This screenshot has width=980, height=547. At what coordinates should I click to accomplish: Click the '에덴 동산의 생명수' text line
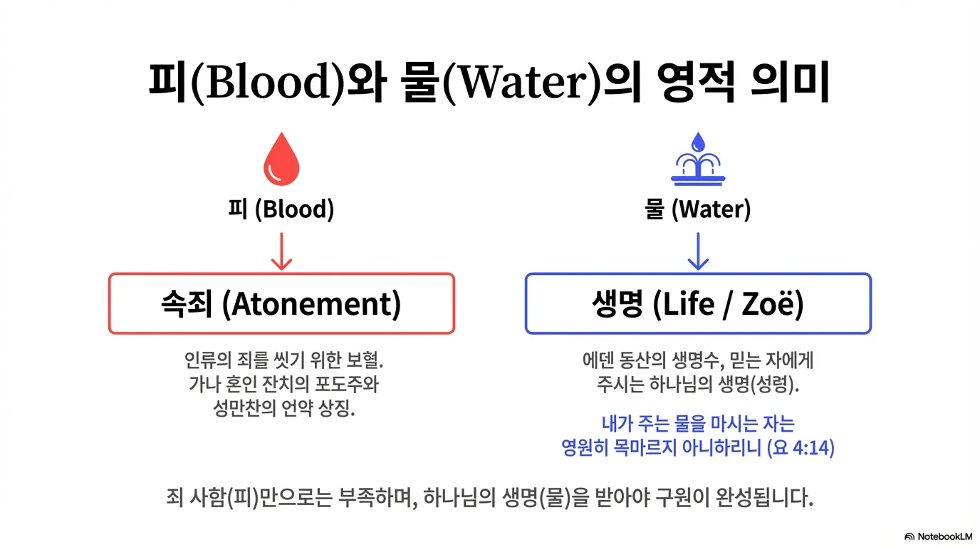point(698,360)
